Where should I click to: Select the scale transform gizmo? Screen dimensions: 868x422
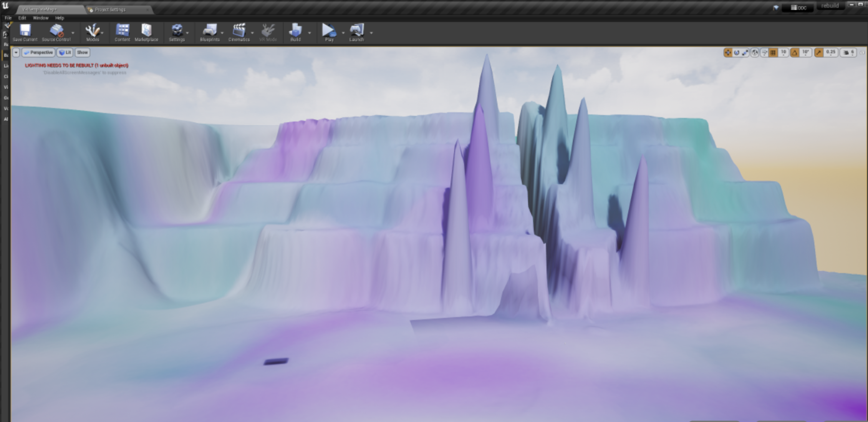pos(745,53)
